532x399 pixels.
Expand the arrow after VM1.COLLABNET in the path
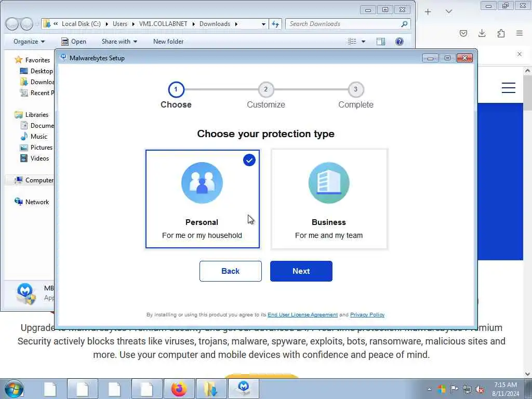point(193,24)
